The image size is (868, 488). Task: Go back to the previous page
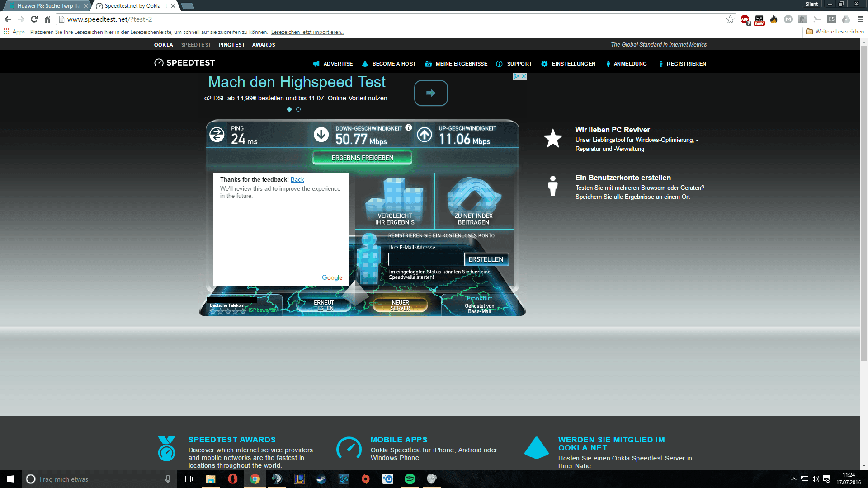8,19
